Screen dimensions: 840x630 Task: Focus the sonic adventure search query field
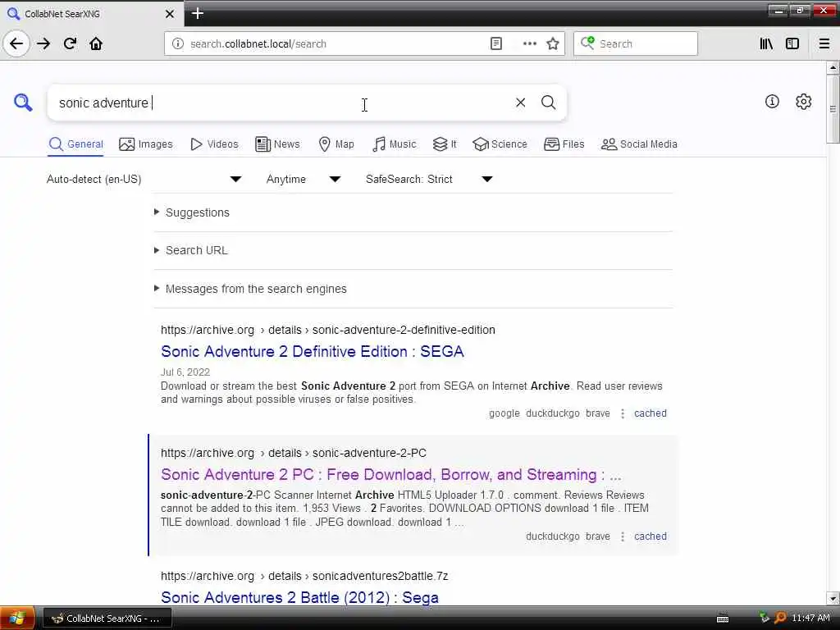[x=281, y=103]
